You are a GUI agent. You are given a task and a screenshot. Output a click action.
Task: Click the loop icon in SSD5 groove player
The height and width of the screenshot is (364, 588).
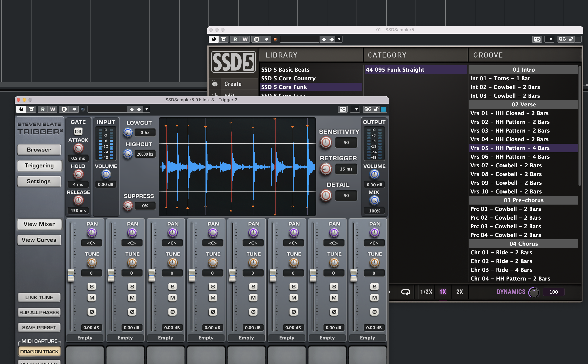405,292
